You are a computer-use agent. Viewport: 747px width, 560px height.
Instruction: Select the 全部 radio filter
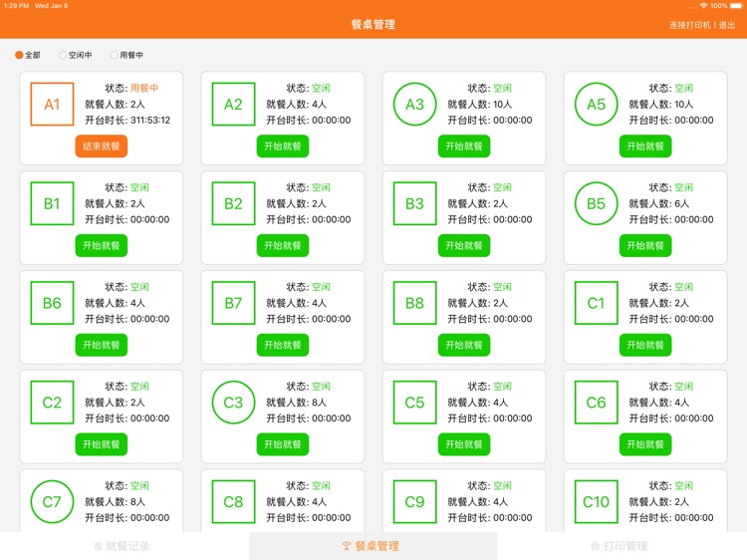click(27, 55)
